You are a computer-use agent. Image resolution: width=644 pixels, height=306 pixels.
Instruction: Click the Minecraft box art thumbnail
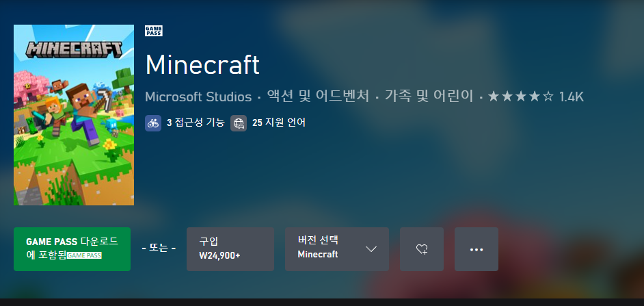(x=74, y=115)
